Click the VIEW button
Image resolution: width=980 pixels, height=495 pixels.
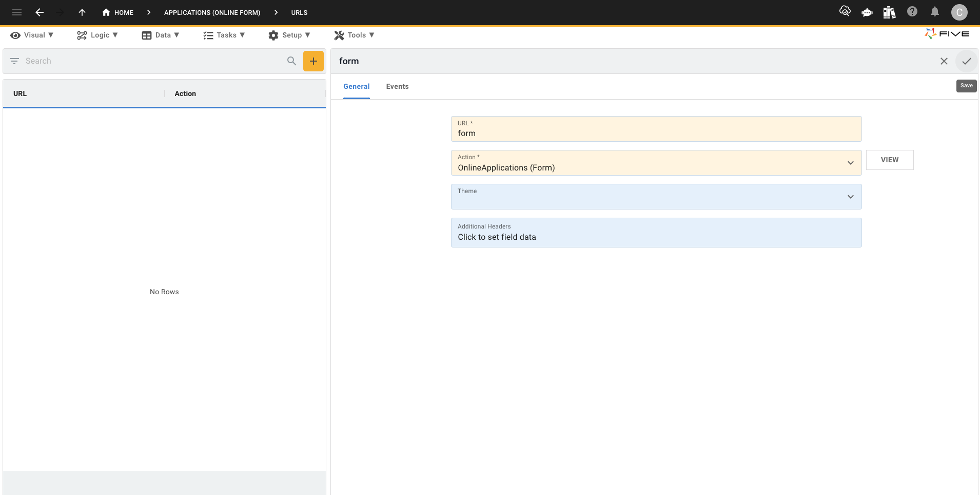pyautogui.click(x=889, y=160)
